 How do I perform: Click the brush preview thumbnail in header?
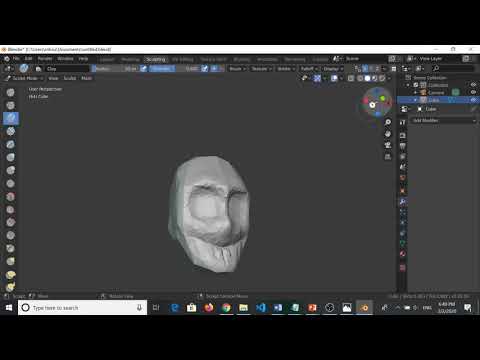[24, 68]
